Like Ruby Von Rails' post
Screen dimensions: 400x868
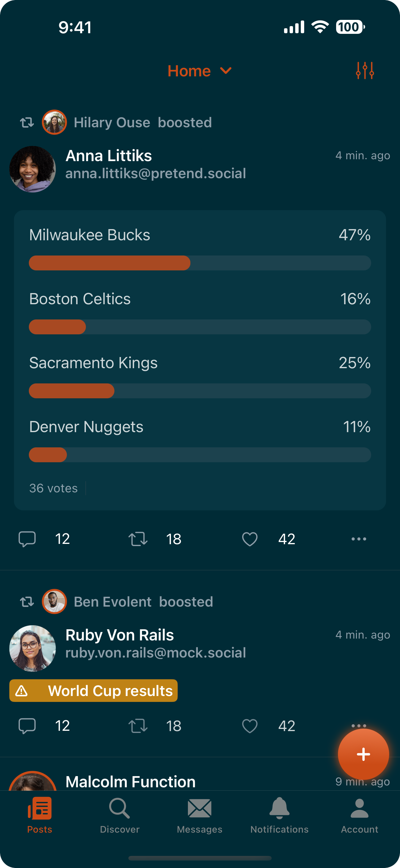click(x=250, y=726)
